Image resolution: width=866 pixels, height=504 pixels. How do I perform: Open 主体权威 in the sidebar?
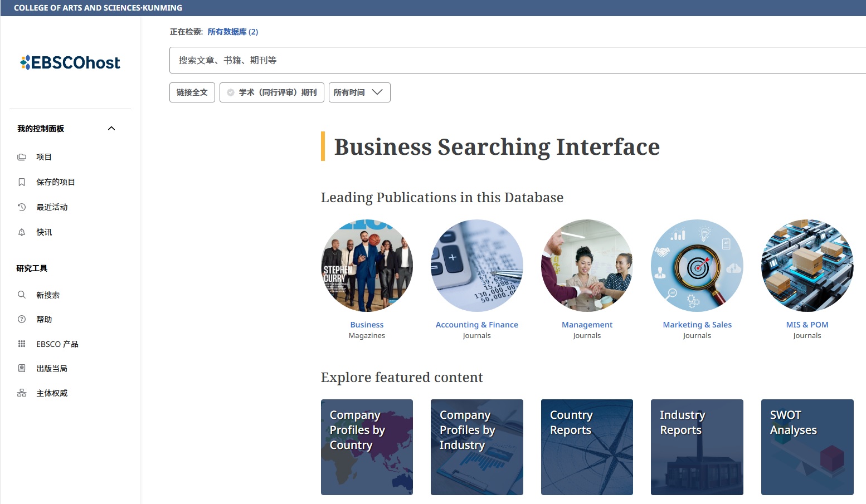pos(52,393)
